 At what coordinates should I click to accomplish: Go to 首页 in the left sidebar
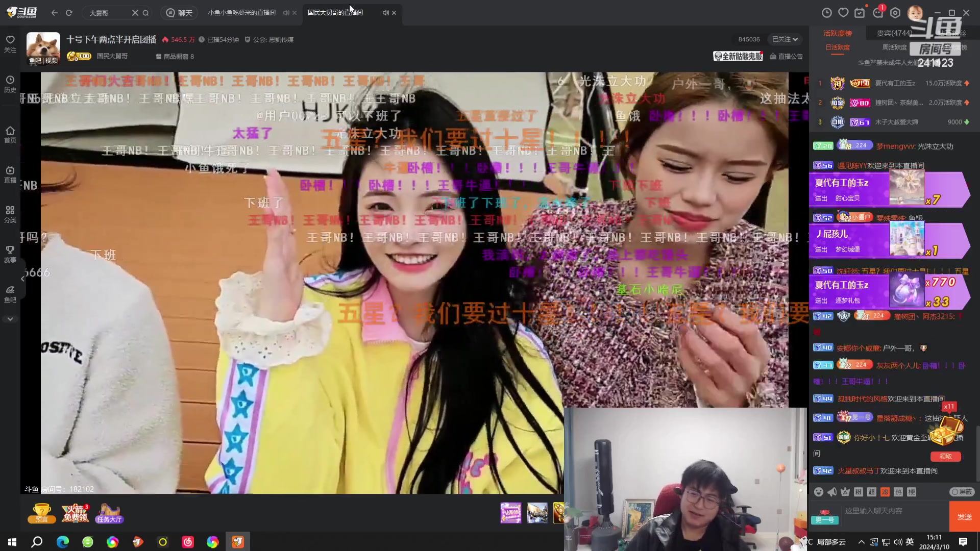(x=10, y=135)
